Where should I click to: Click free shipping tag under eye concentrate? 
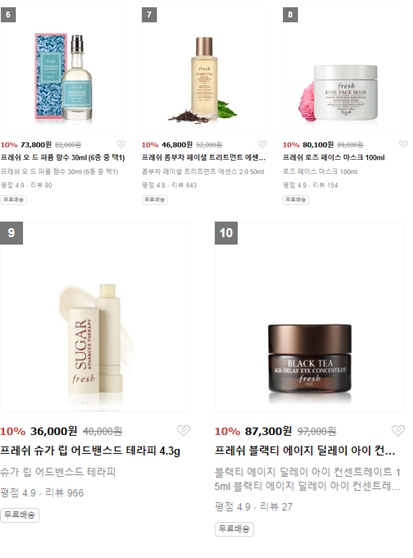click(234, 529)
